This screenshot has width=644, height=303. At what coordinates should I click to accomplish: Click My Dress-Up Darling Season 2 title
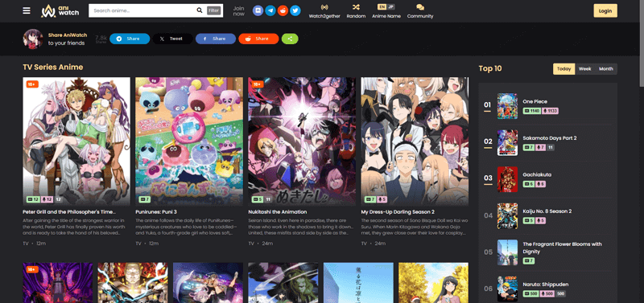[398, 212]
